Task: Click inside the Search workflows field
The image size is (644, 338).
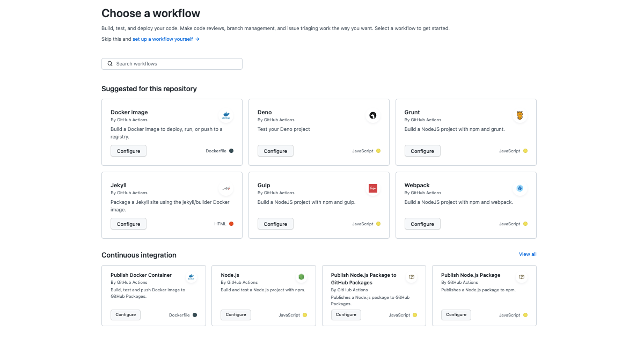Action: click(172, 63)
